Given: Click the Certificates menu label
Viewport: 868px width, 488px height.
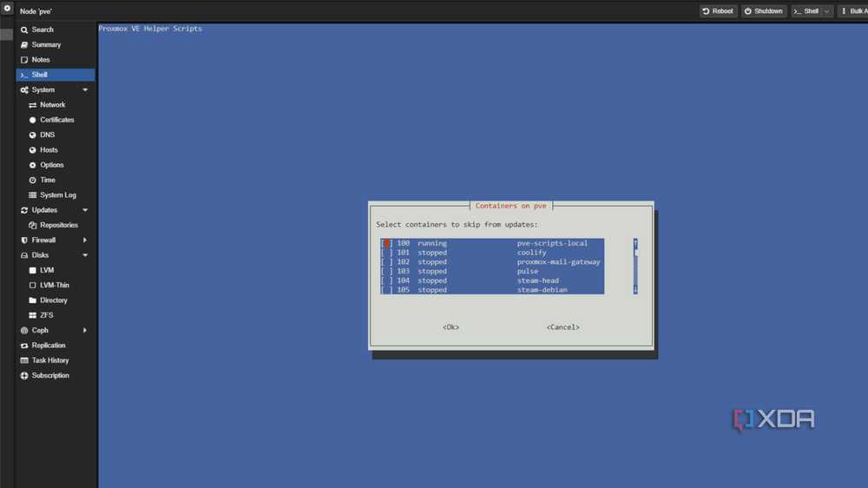Looking at the screenshot, I should [57, 120].
